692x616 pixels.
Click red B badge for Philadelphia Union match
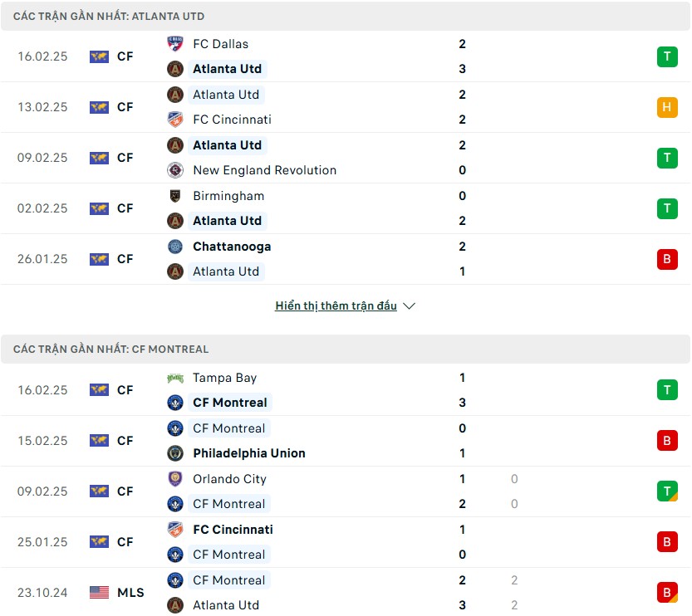tap(667, 441)
